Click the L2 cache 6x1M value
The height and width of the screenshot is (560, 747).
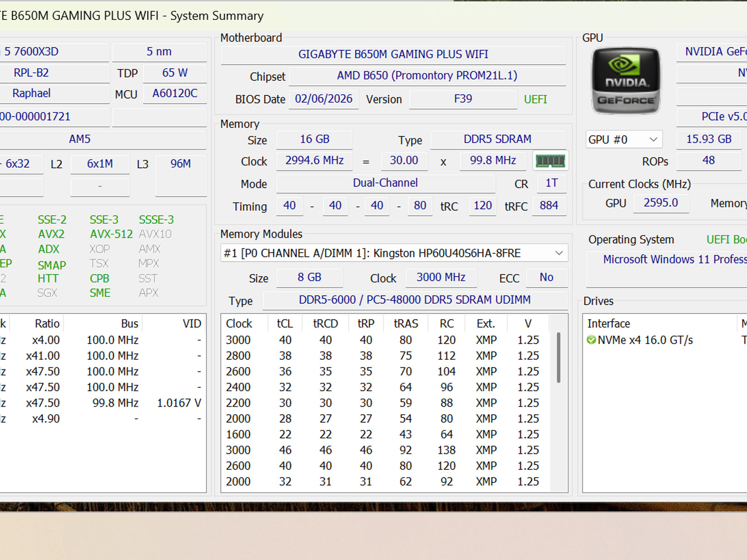(x=100, y=164)
